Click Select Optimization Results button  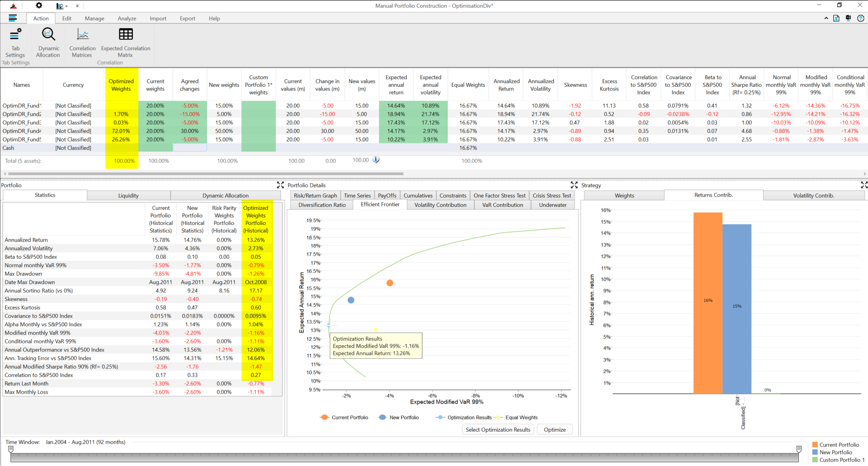pos(498,430)
